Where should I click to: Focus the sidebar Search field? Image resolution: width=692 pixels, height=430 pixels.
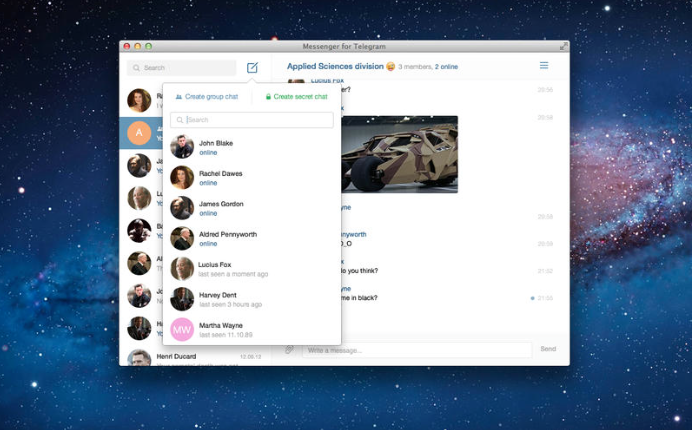[181, 68]
